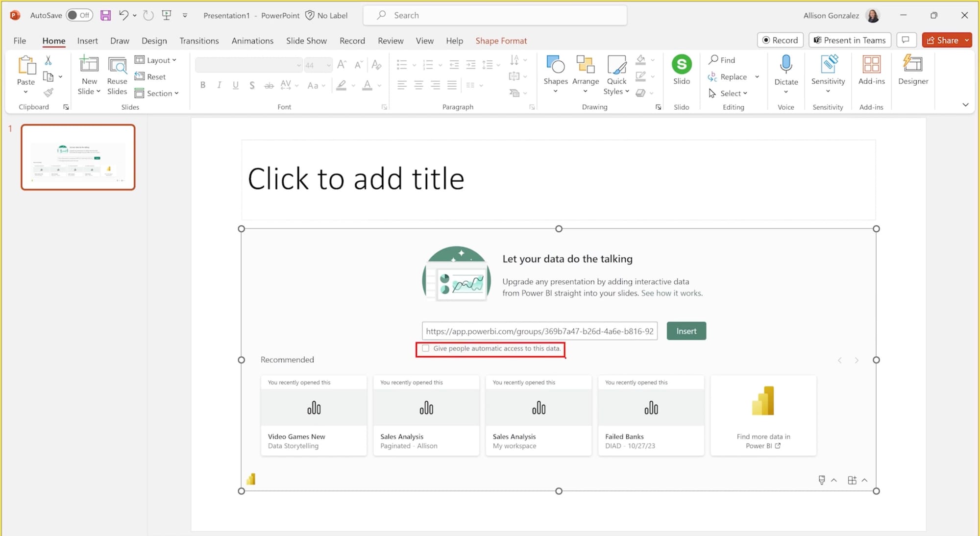Collapse the ribbon with the chevron
Screen dimensions: 980x536
(965, 105)
